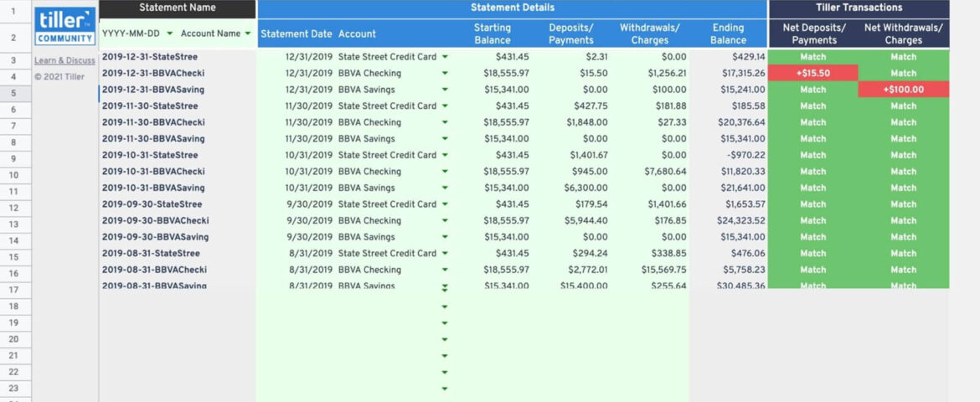Select the Tiller Transactions header cell
The width and height of the screenshot is (980, 402).
click(859, 8)
